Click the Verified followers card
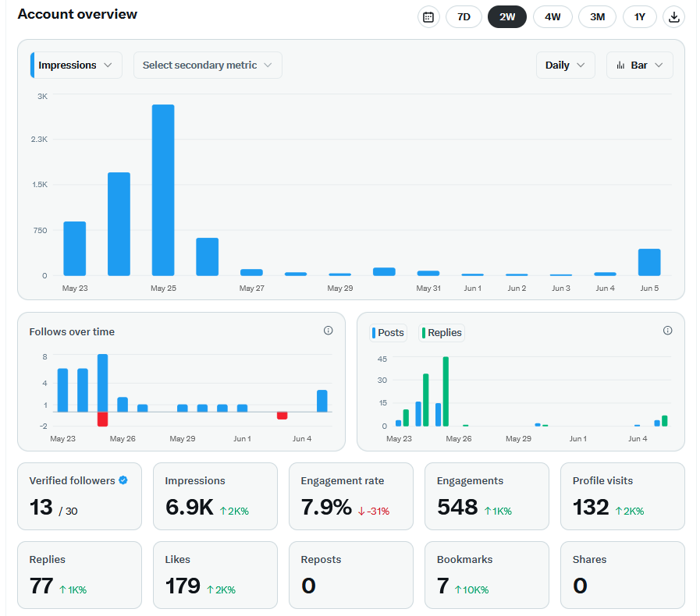The height and width of the screenshot is (616, 700). [x=80, y=496]
